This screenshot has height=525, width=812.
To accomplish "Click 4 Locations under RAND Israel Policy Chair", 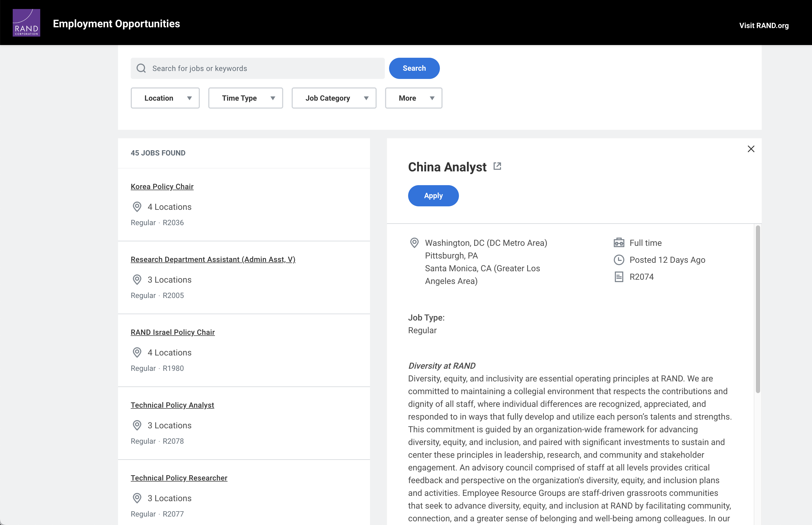I will tap(170, 353).
